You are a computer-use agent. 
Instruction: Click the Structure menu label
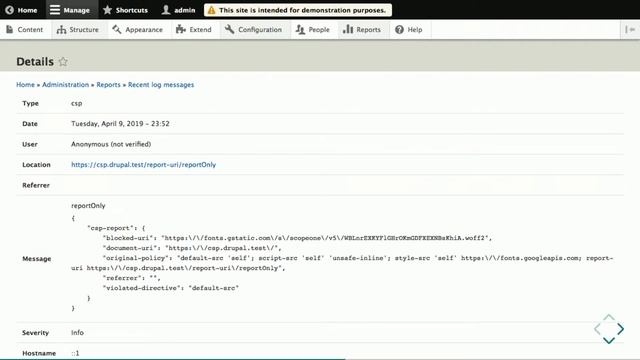[84, 30]
